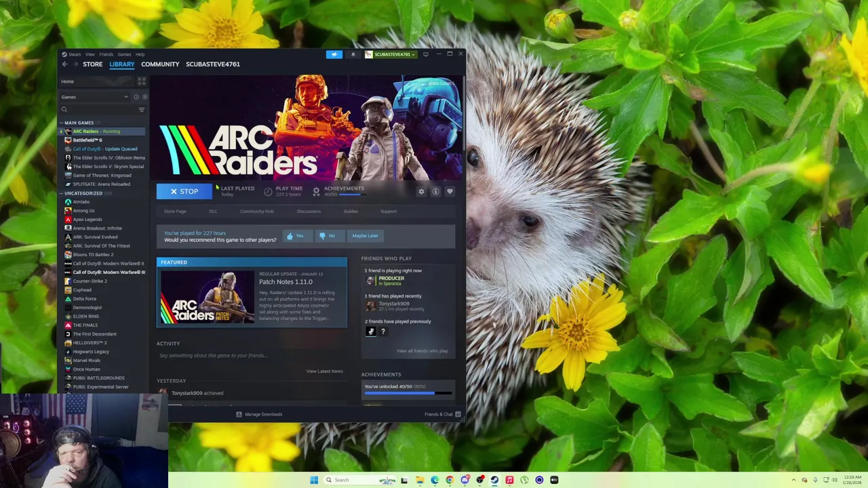Viewport: 868px width, 488px height.
Task: Open the Discussions link
Action: tap(309, 211)
